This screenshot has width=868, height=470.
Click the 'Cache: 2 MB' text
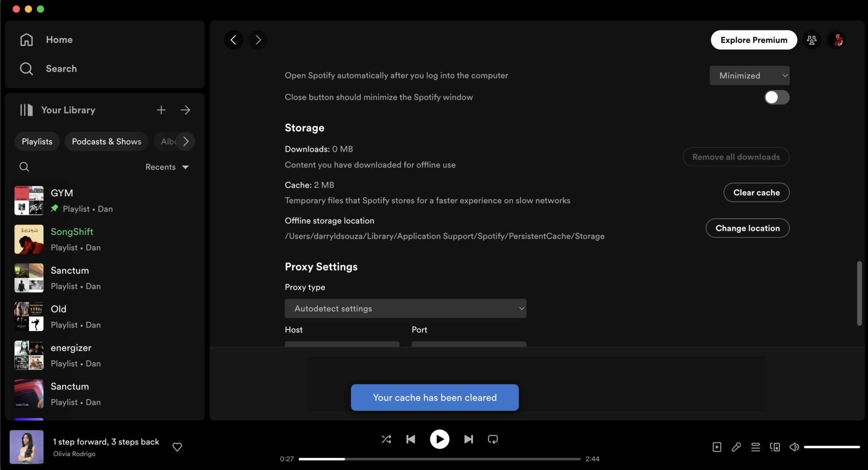tap(309, 185)
